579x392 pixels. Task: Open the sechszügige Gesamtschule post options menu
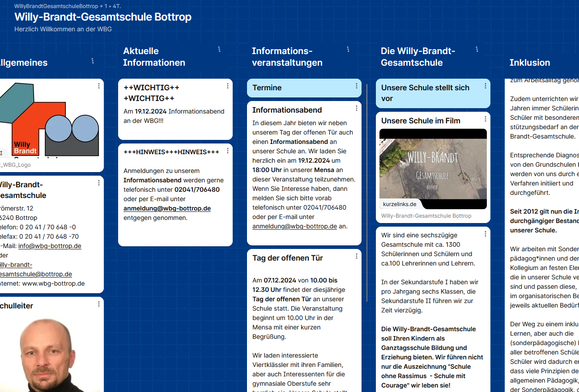pyautogui.click(x=485, y=234)
